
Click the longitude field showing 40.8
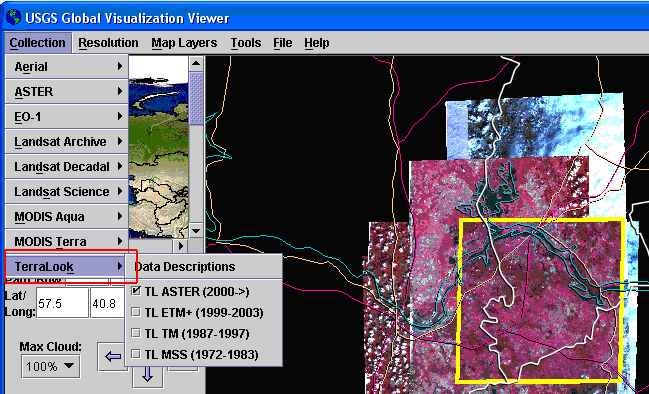click(108, 303)
